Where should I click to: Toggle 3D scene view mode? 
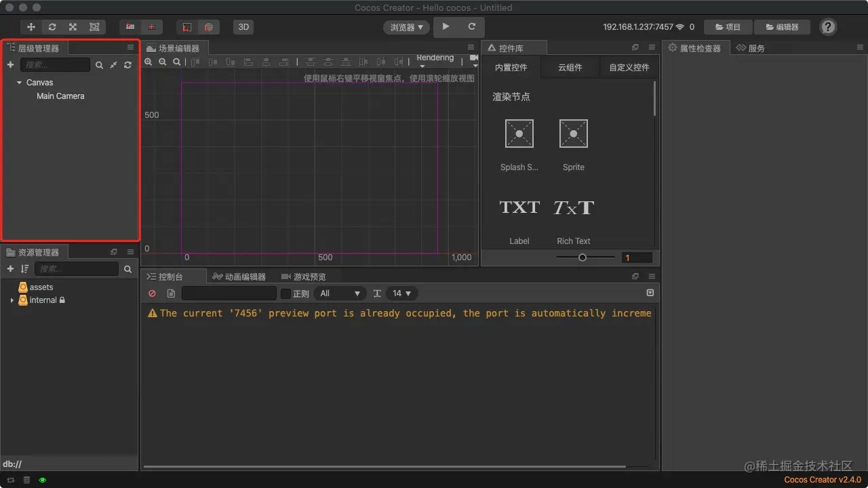(243, 27)
